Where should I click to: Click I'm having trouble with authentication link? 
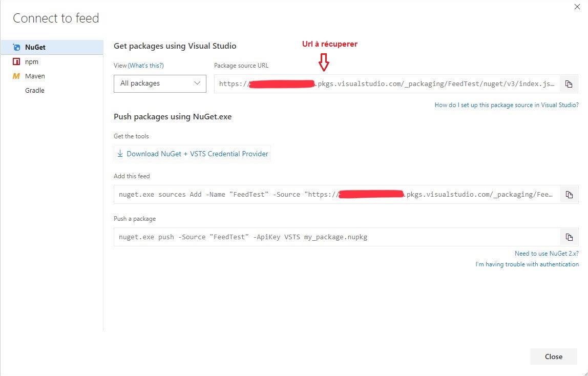[x=527, y=264]
